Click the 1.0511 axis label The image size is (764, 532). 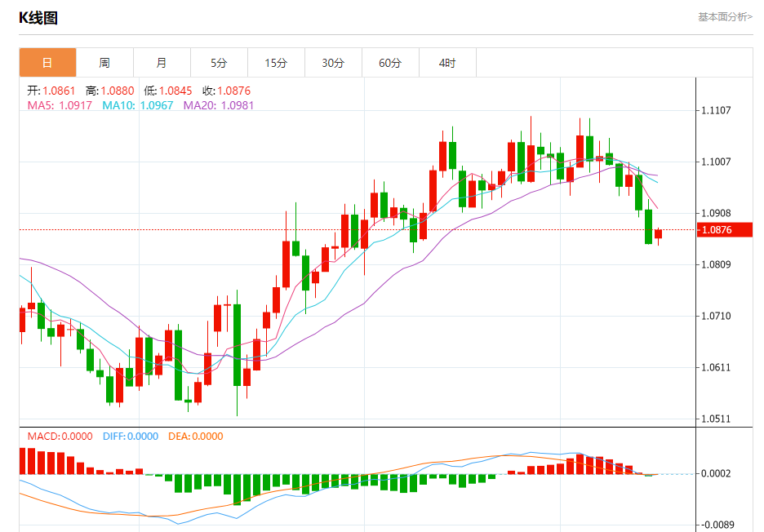716,419
